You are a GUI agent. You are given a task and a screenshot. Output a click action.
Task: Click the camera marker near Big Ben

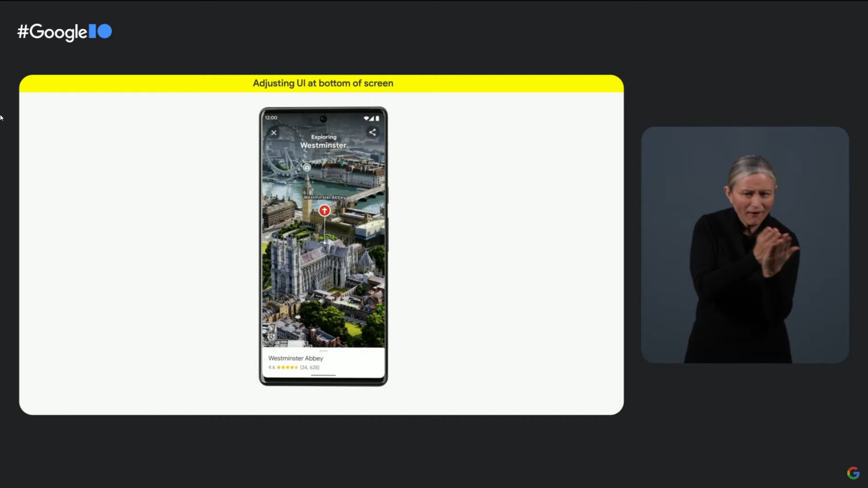coord(307,168)
